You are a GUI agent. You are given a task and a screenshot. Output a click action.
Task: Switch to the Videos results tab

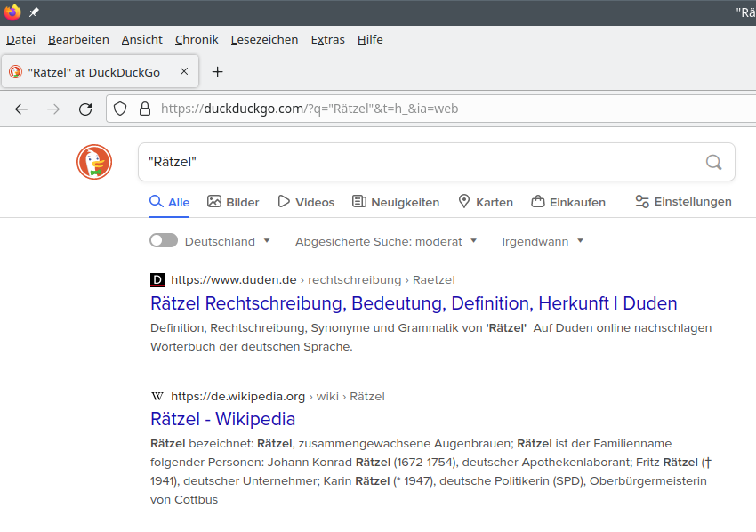click(x=306, y=202)
